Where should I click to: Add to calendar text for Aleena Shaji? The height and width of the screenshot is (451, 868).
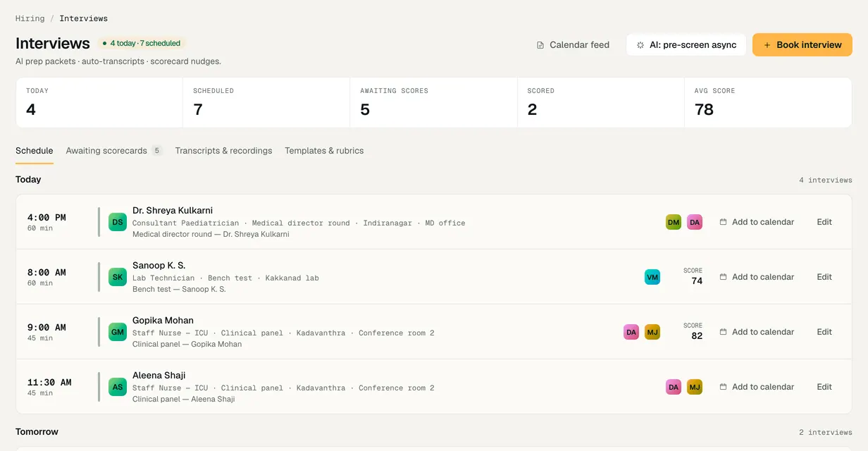click(763, 387)
